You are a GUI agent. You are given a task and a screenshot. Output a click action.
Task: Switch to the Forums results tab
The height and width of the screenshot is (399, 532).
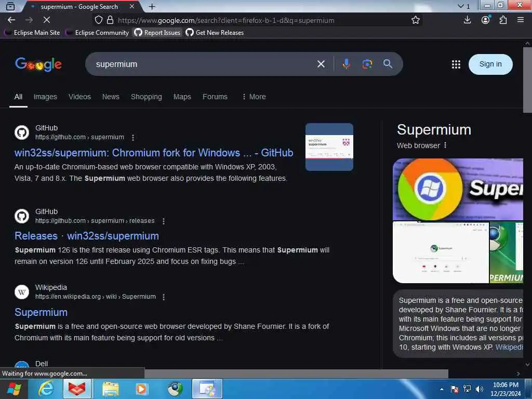215,97
